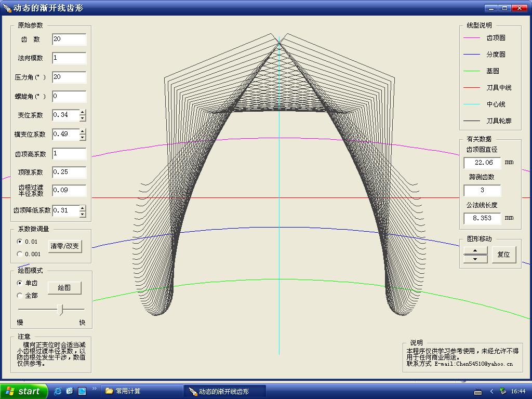Click the 跨测齿数 output field

[482, 190]
